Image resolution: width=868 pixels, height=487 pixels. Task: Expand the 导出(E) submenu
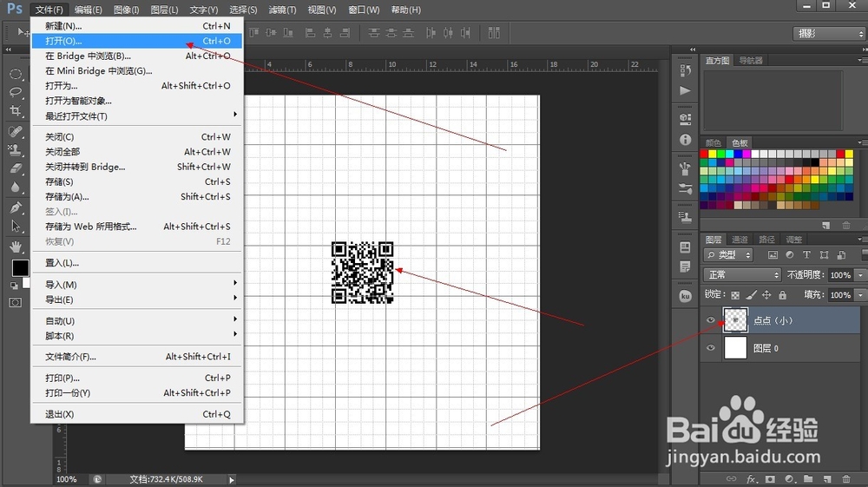(x=137, y=299)
